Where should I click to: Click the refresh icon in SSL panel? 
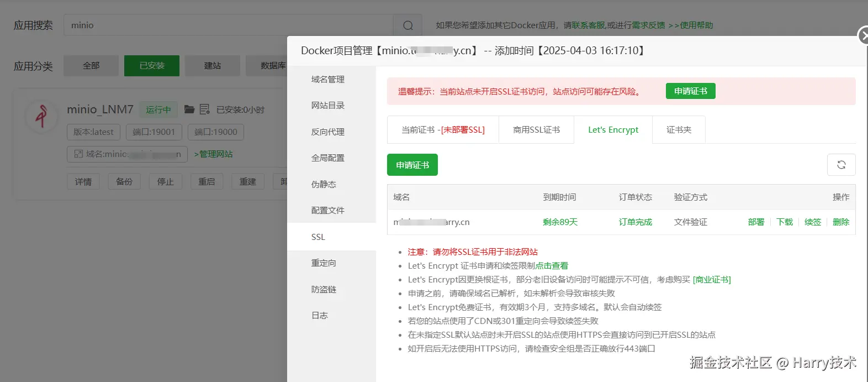click(841, 165)
